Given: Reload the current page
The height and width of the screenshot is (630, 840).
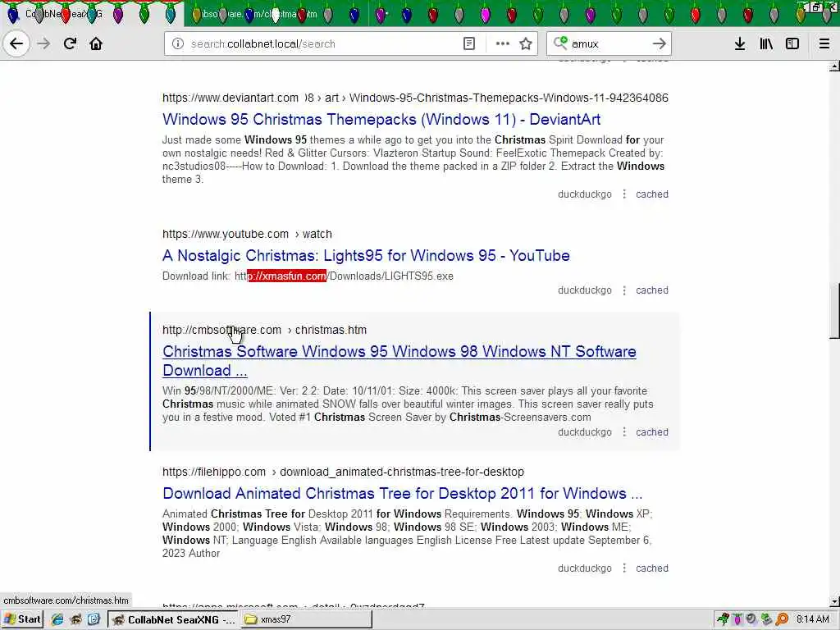Looking at the screenshot, I should coord(70,43).
